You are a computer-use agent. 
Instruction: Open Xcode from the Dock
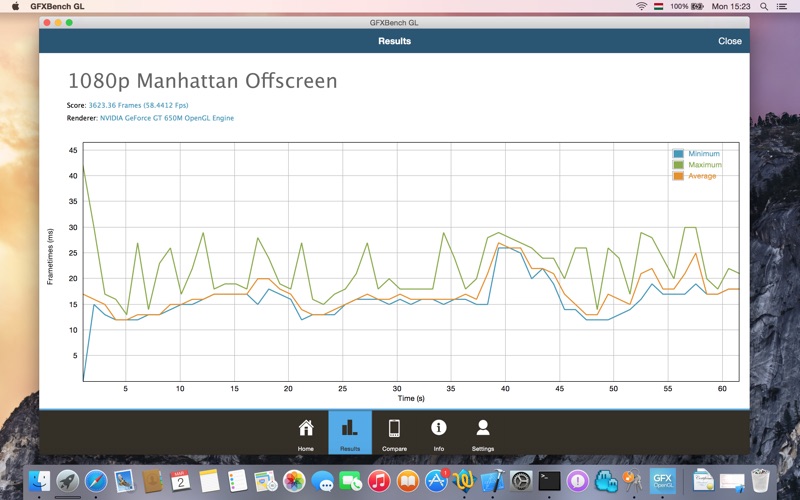492,481
